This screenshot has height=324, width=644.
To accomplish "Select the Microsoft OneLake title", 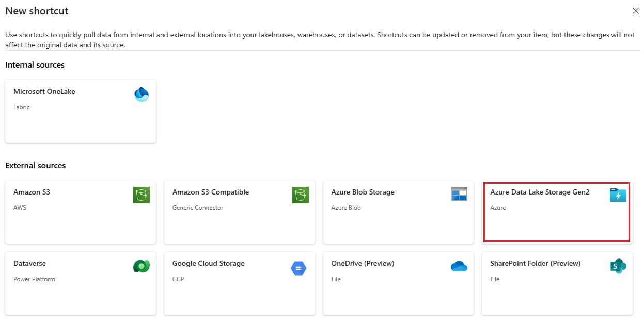I will [44, 91].
